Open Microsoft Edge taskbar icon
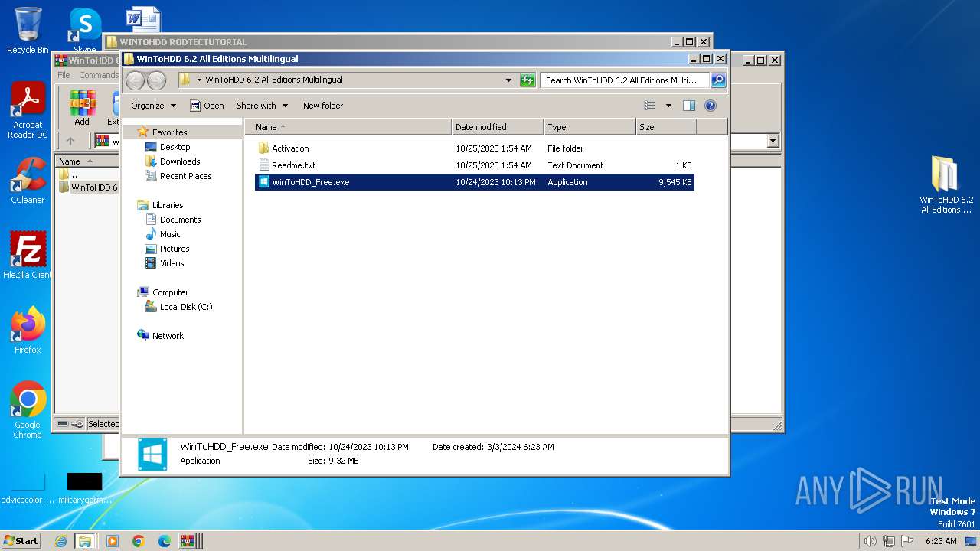 [165, 541]
